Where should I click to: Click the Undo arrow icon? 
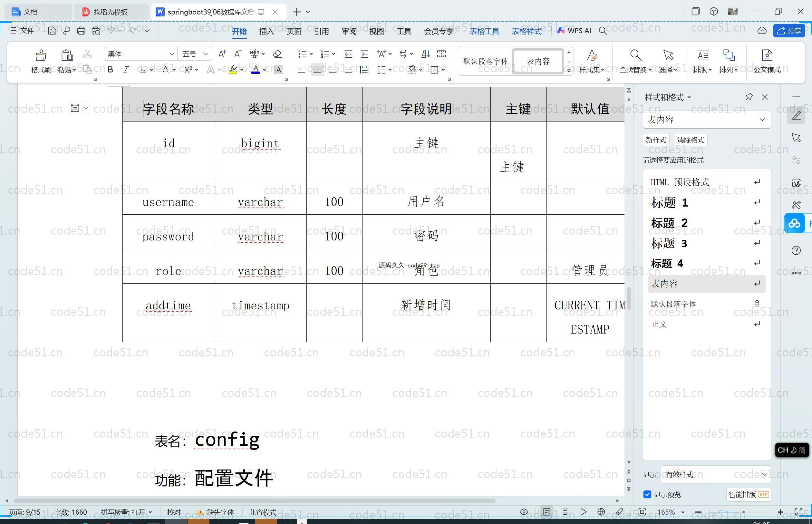click(111, 31)
